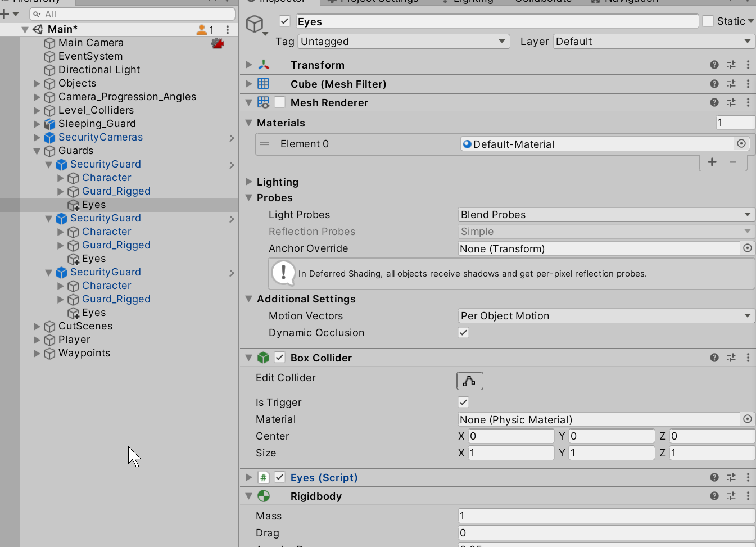The image size is (756, 547).
Task: Toggle the Eyes GameObject active checkbox
Action: (285, 21)
